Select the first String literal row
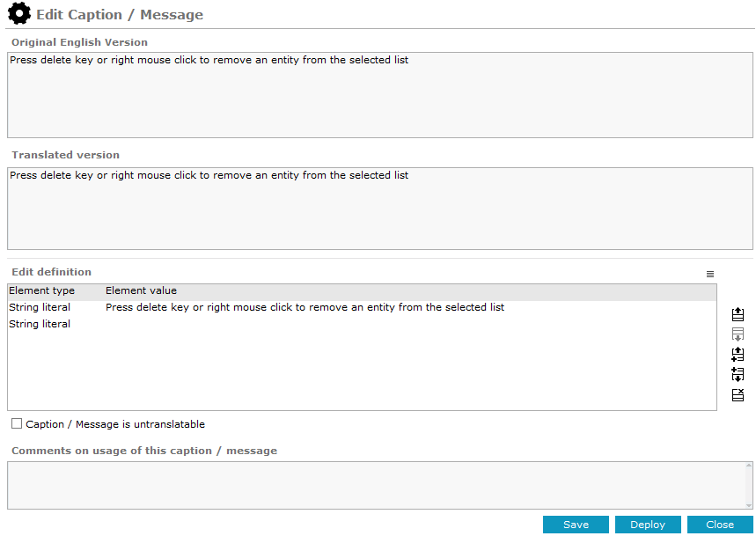This screenshot has width=756, height=536. pos(362,307)
